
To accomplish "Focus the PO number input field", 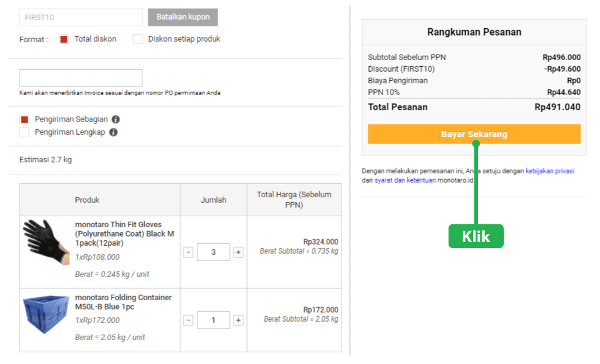I will 81,78.
